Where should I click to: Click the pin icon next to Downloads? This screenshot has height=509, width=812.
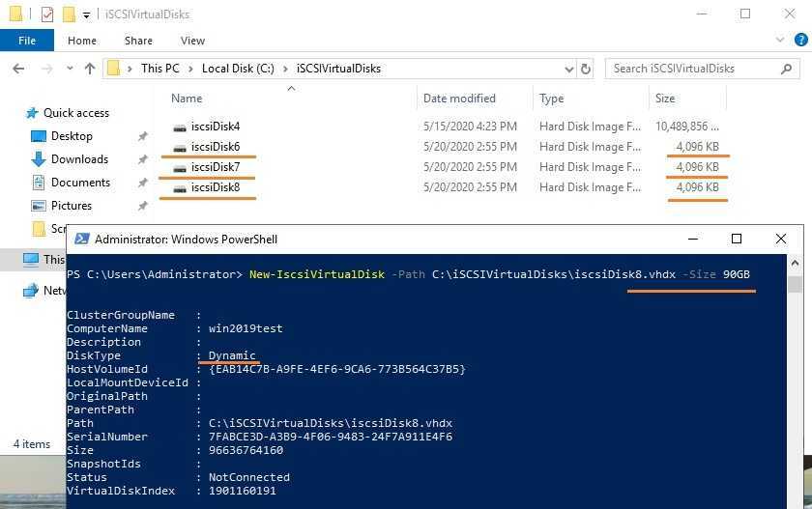pos(142,159)
